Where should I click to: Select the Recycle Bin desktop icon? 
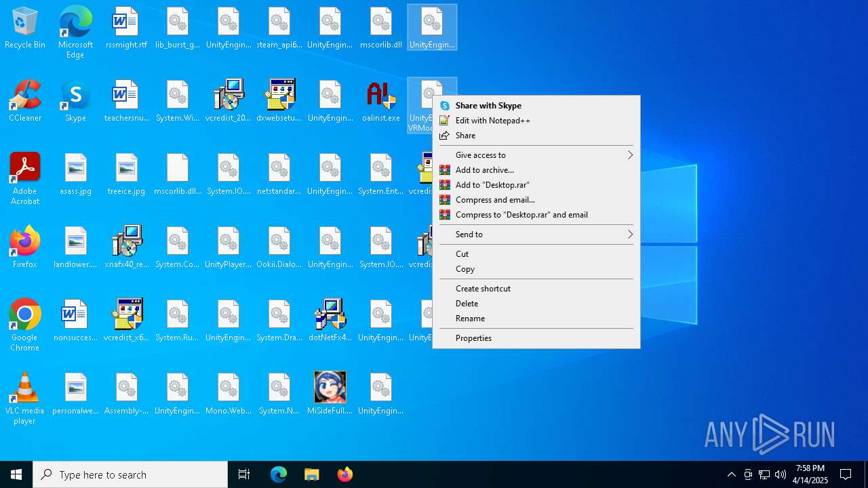25,28
